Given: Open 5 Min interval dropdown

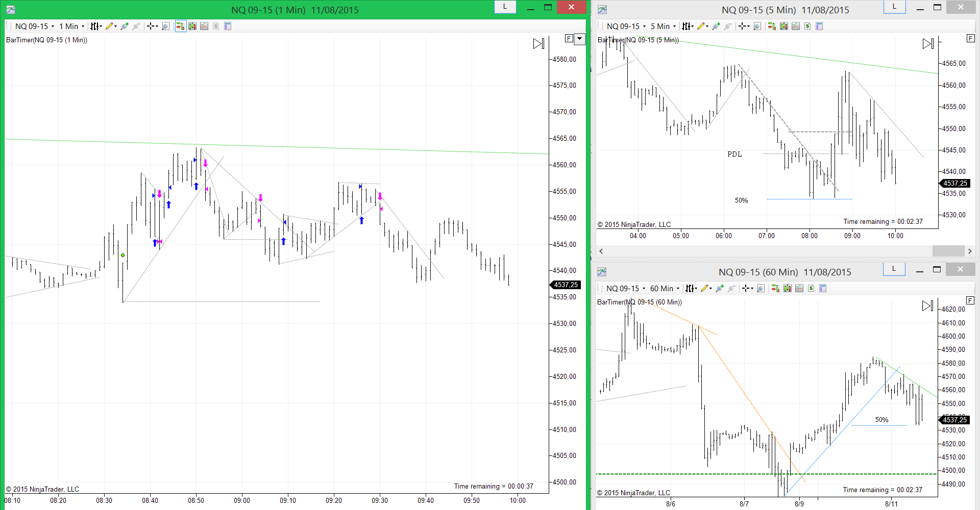Looking at the screenshot, I should click(x=663, y=26).
